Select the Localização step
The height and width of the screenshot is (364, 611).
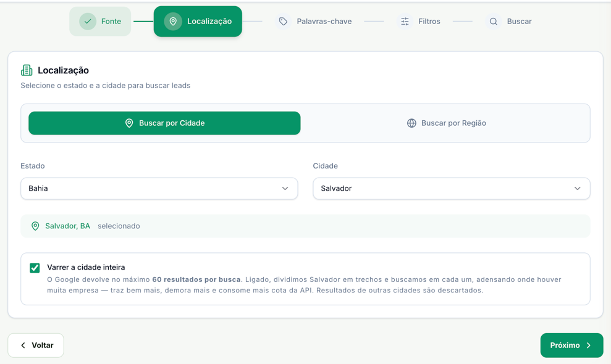198,22
